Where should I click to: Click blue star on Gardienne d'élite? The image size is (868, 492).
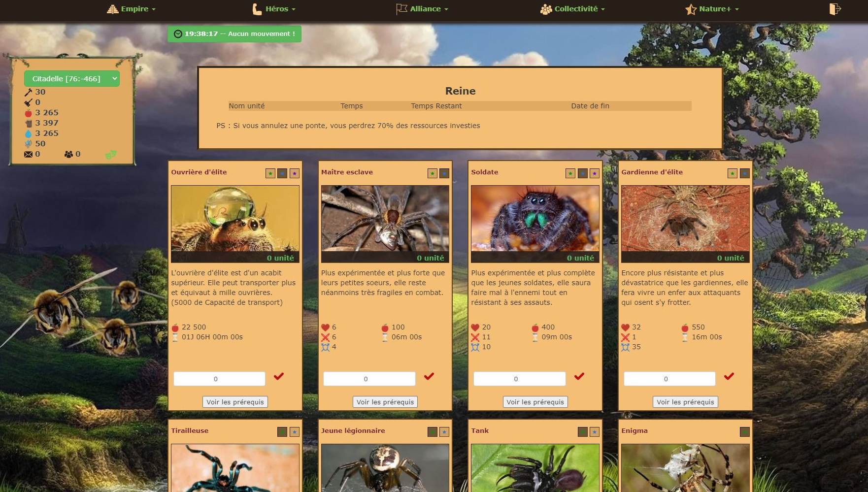click(745, 173)
